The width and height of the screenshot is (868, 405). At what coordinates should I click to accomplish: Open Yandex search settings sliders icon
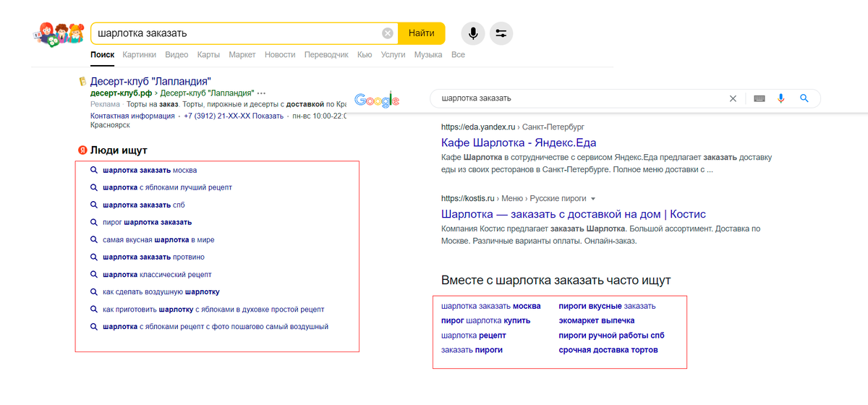click(x=502, y=33)
